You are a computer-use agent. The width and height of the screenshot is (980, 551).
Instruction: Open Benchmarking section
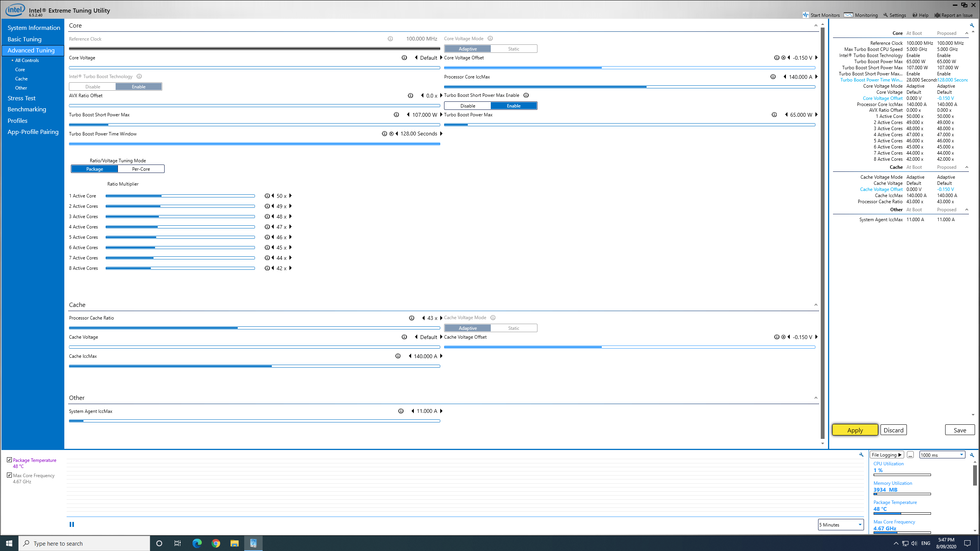point(27,109)
